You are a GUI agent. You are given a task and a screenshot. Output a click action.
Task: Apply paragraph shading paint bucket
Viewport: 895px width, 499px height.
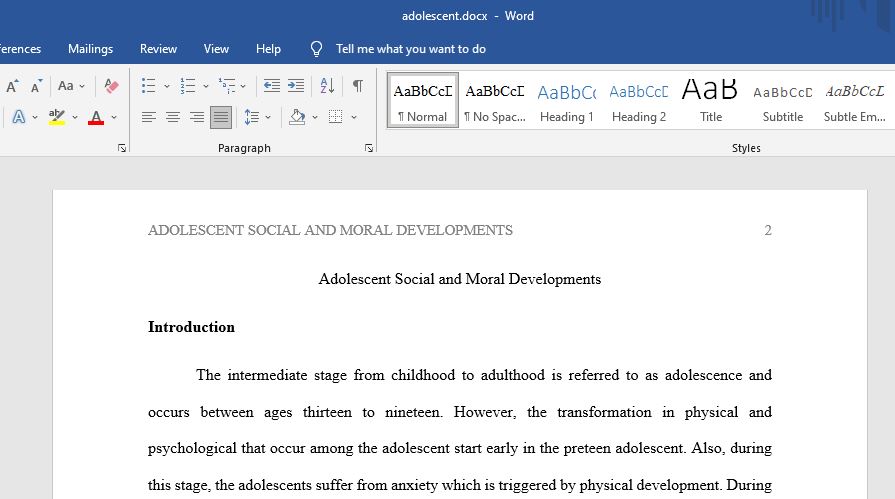pyautogui.click(x=297, y=117)
